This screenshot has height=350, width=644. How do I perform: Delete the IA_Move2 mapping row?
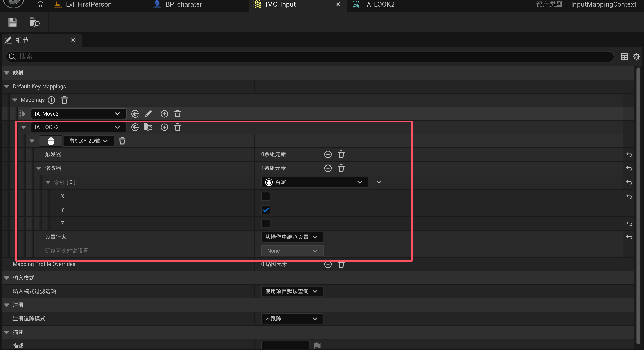coord(178,114)
